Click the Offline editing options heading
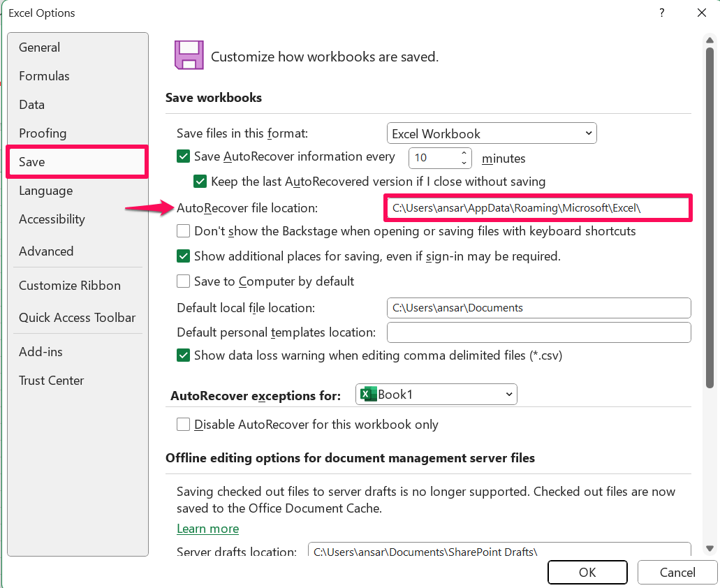This screenshot has height=588, width=720. tap(350, 458)
